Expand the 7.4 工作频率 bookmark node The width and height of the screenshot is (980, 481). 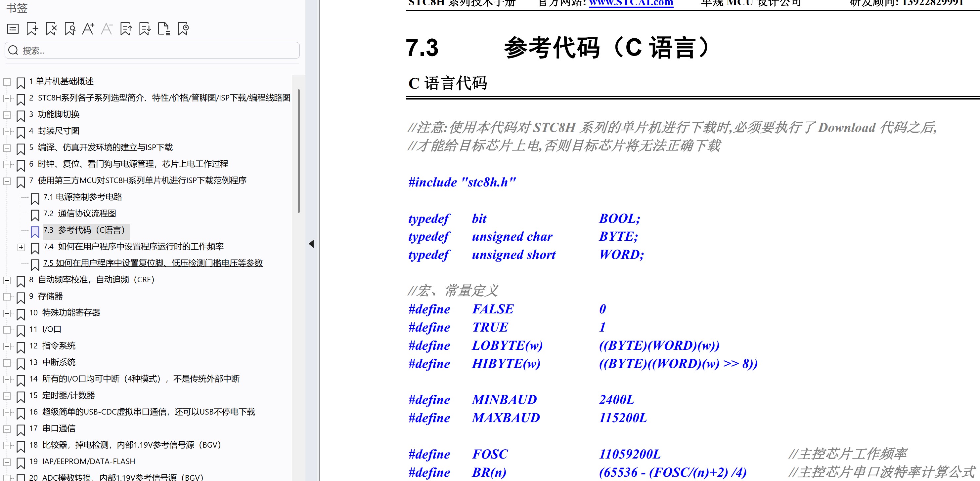coord(21,248)
